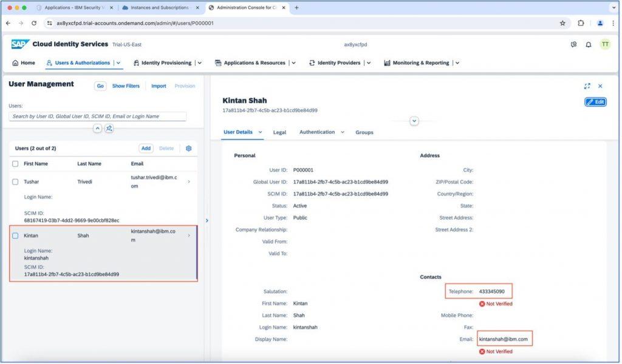The width and height of the screenshot is (622, 364).
Task: Switch to the Legal tab
Action: coord(279,132)
